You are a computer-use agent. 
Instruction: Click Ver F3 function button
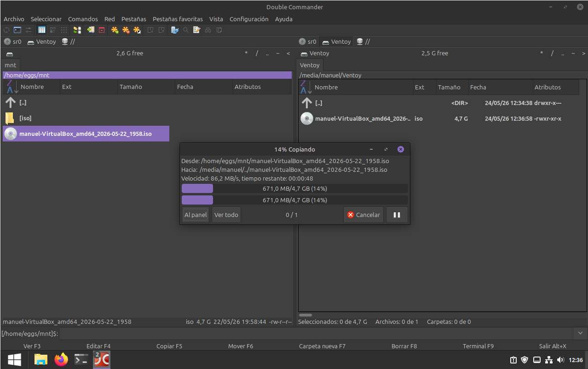pos(32,346)
